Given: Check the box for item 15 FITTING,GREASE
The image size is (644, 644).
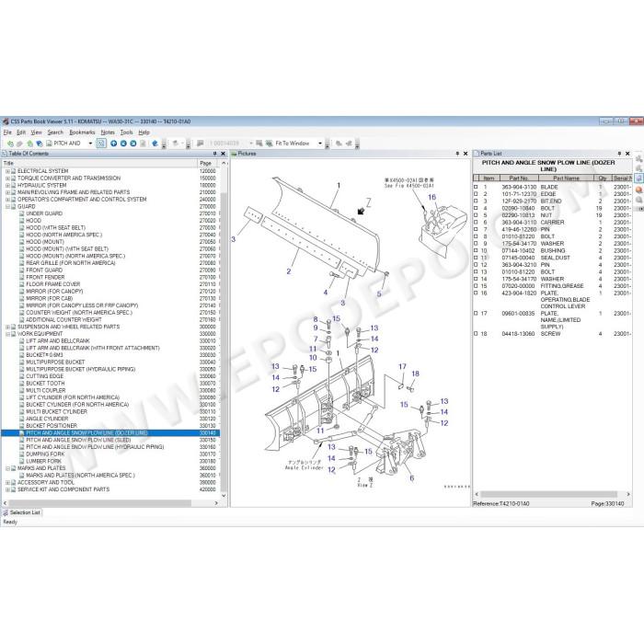Looking at the screenshot, I should pos(476,286).
